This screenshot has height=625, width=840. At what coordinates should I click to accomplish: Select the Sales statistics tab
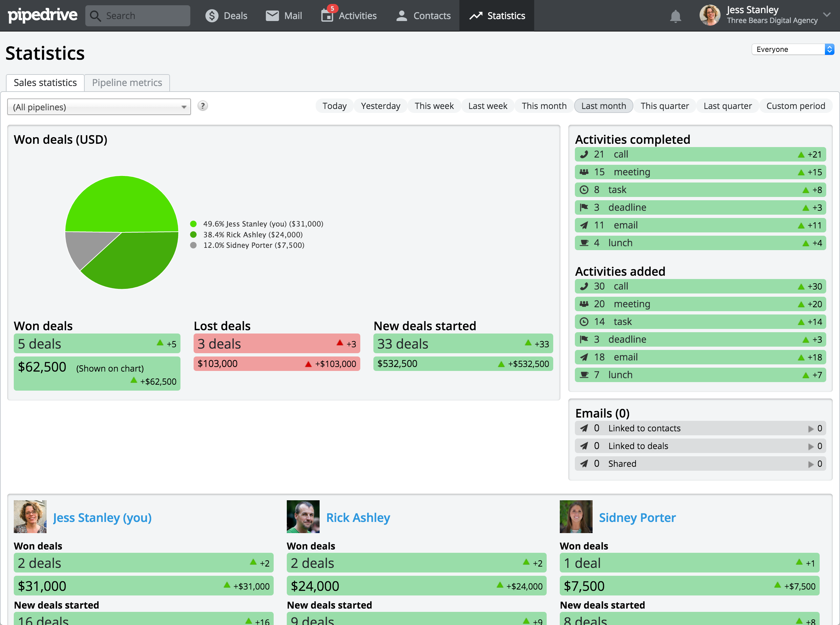[45, 82]
